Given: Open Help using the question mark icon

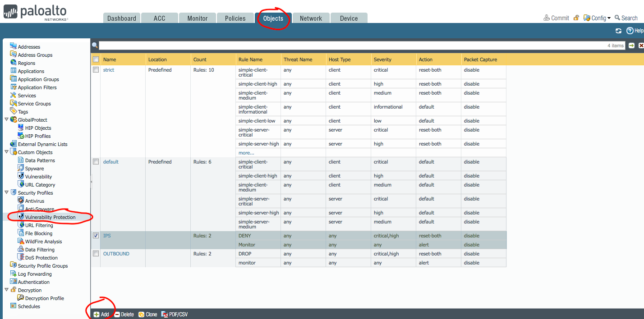Looking at the screenshot, I should pos(630,30).
